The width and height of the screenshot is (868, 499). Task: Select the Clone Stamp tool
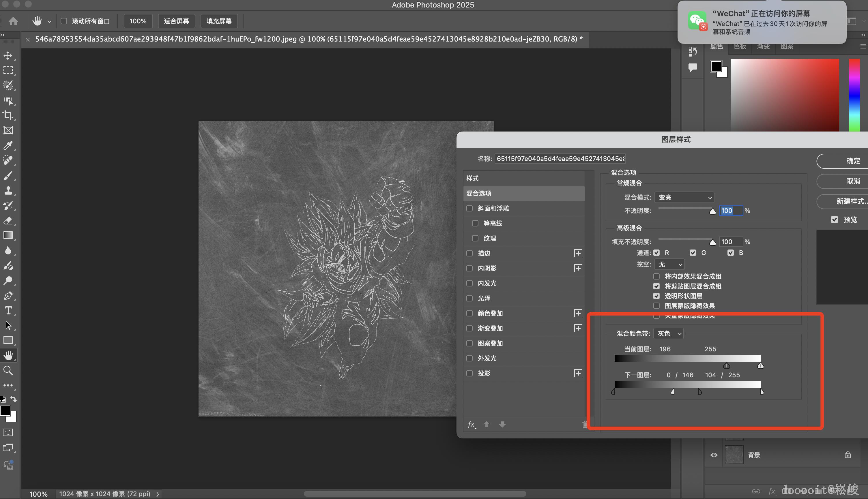(x=8, y=191)
